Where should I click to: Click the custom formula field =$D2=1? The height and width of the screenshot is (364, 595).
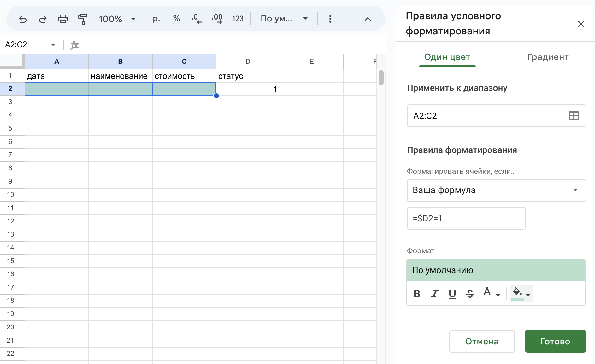[x=466, y=218]
